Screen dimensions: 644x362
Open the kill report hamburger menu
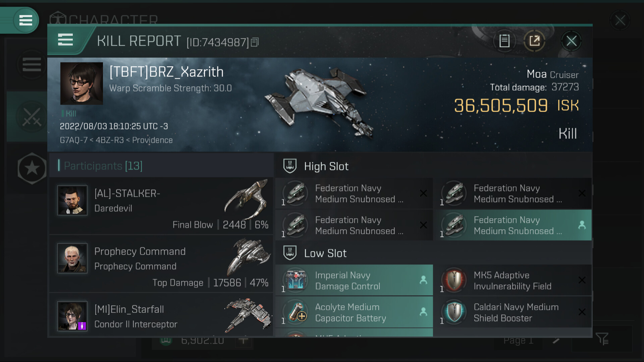(x=65, y=40)
